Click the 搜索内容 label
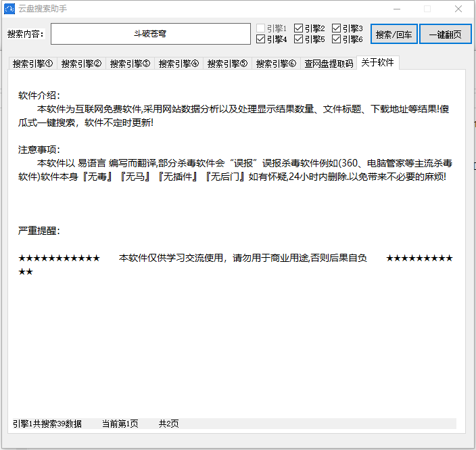This screenshot has width=476, height=450. pyautogui.click(x=26, y=34)
